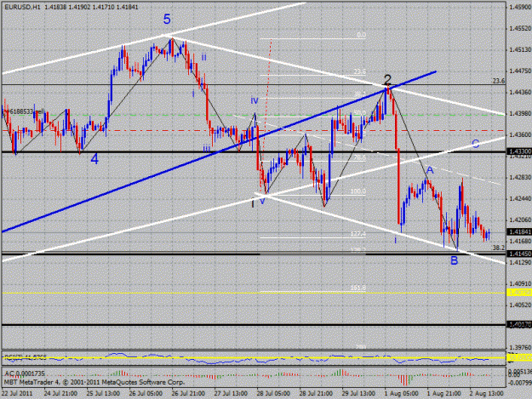The height and width of the screenshot is (399, 532).
Task: Click the 1.45130 price scale value
Action: [x=520, y=50]
